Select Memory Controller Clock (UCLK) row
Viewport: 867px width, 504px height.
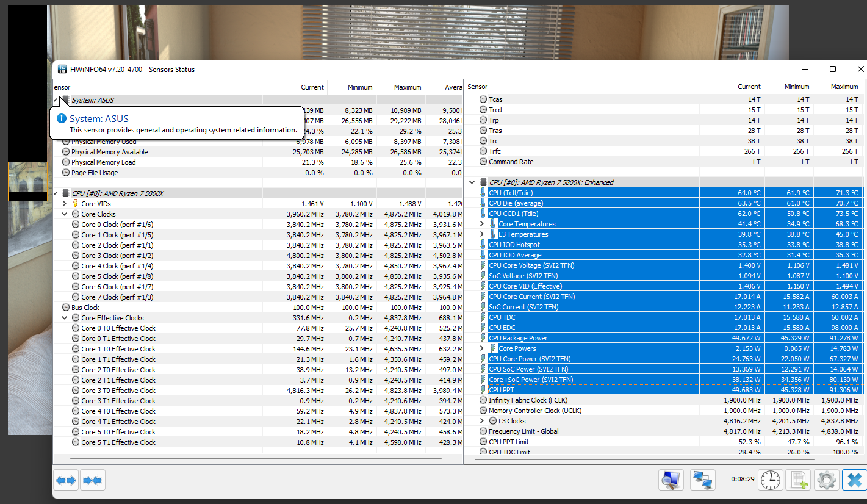pyautogui.click(x=665, y=411)
